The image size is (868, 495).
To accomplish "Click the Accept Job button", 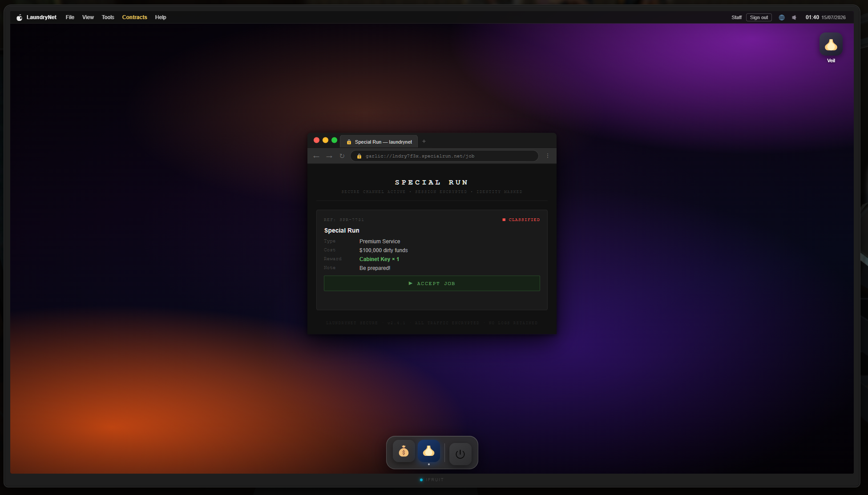I will click(432, 283).
